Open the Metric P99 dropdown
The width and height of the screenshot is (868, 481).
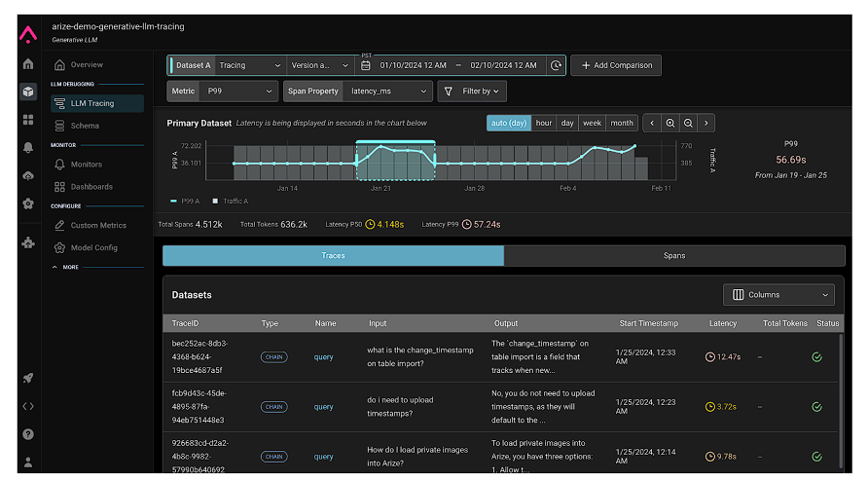click(238, 91)
